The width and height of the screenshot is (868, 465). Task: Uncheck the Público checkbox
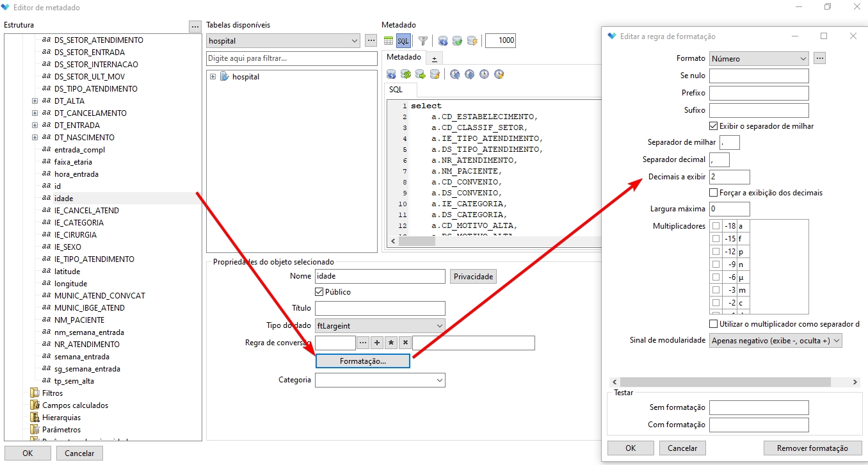point(319,292)
